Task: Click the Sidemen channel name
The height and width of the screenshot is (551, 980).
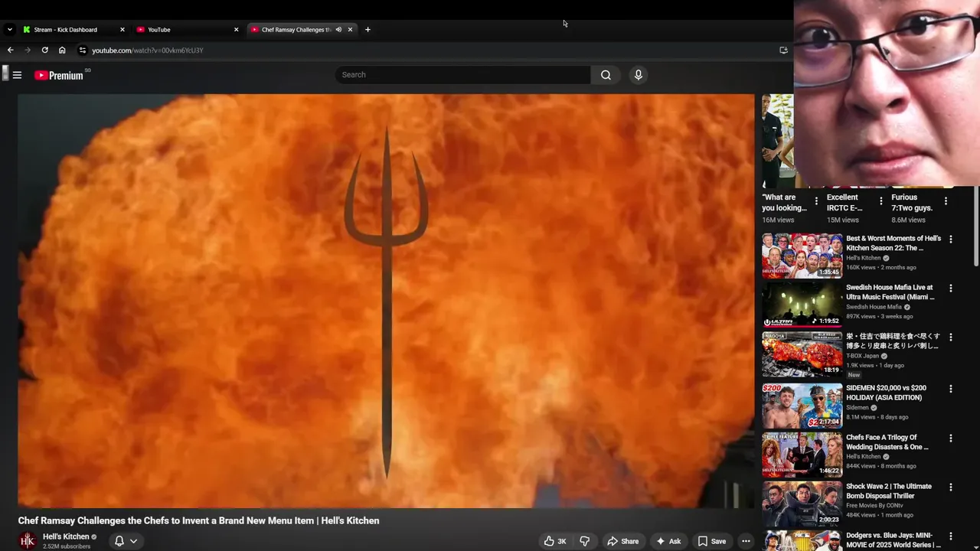Action: tap(857, 408)
